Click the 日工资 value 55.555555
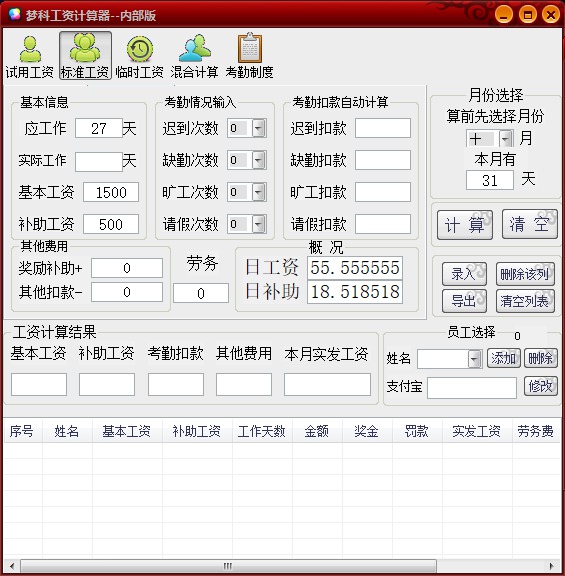The height and width of the screenshot is (576, 565). click(355, 268)
